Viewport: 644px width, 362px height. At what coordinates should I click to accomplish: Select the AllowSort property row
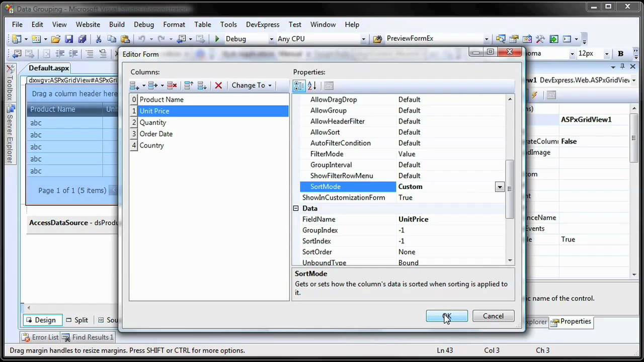coord(402,132)
